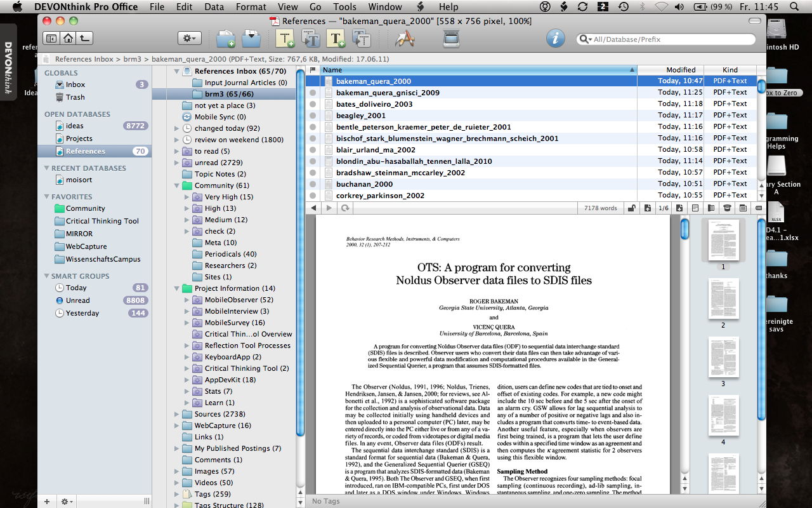Click the folder icon with download arrow in toolbar

point(251,39)
